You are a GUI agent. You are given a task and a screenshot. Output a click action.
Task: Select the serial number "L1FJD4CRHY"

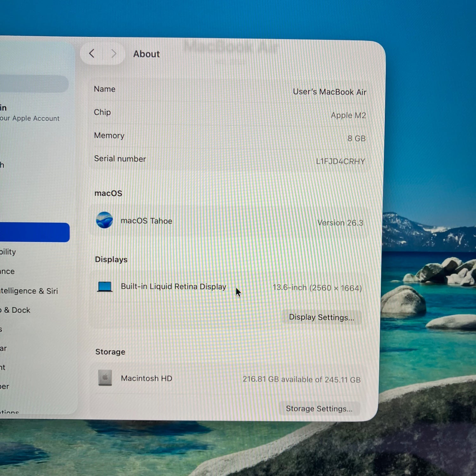pos(340,162)
